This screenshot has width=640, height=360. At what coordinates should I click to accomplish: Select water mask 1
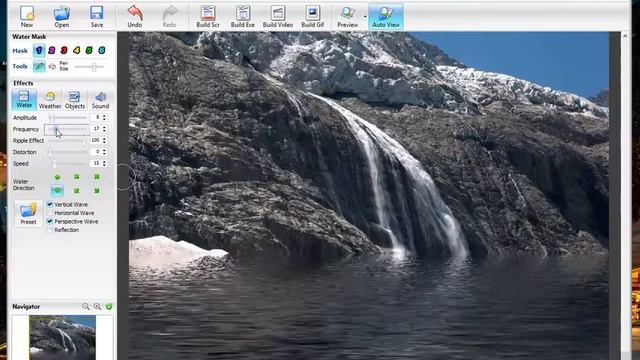39,51
